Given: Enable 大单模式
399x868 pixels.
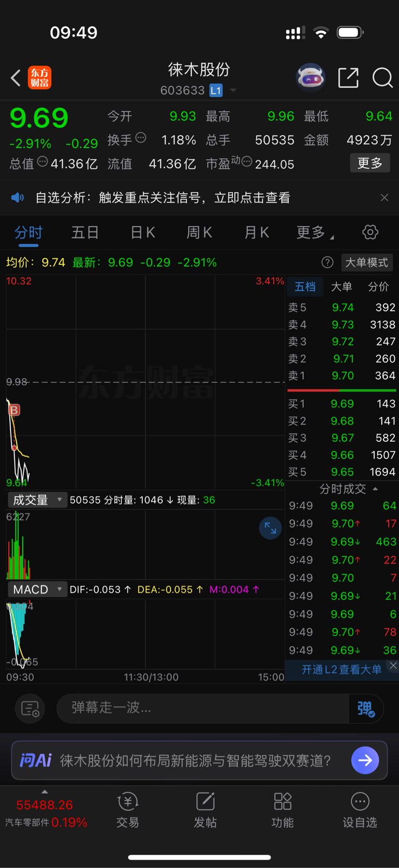Looking at the screenshot, I should pyautogui.click(x=367, y=262).
